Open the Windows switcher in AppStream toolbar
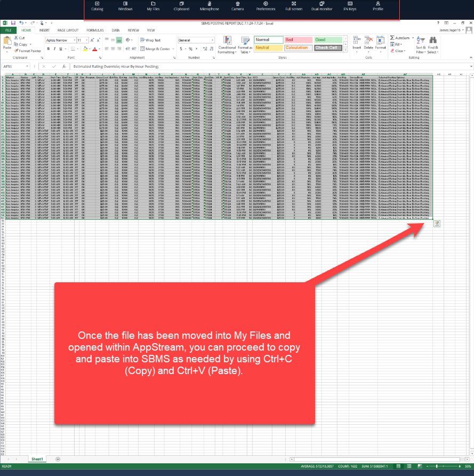The image size is (474, 476). [125, 6]
